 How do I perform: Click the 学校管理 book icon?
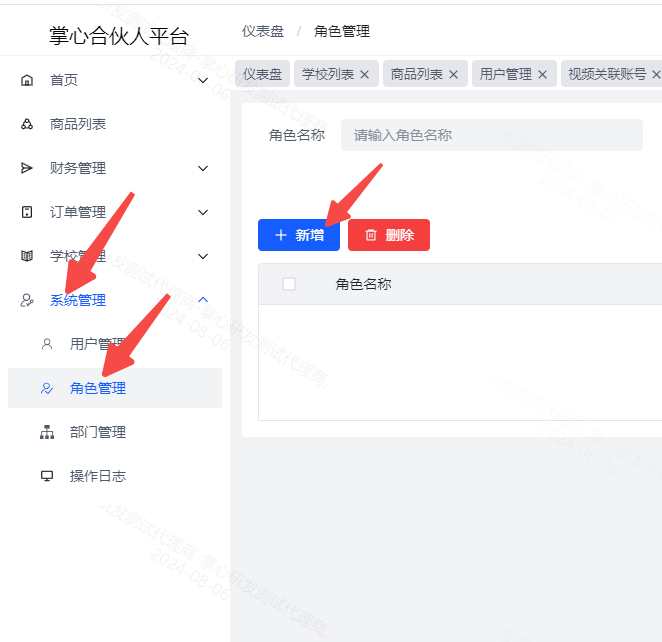coord(27,256)
